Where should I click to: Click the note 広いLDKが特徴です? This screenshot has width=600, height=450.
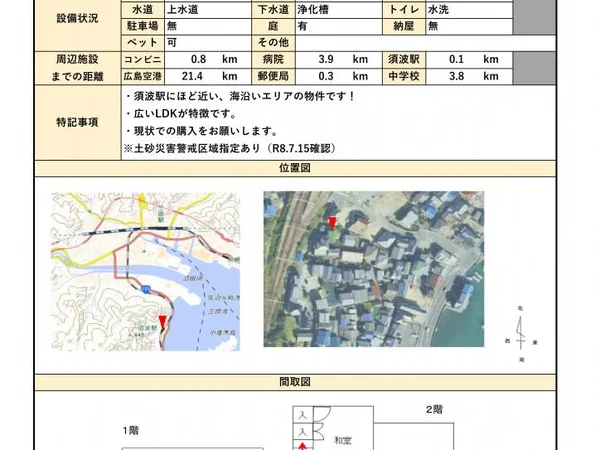tap(181, 114)
